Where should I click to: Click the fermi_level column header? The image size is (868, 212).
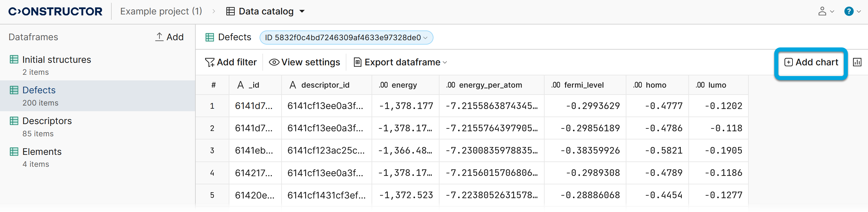point(584,85)
